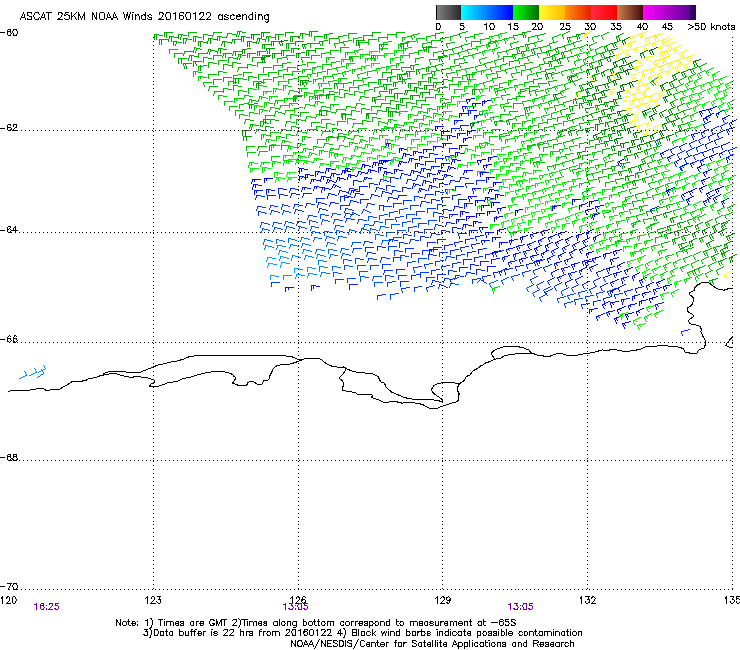The height and width of the screenshot is (650, 740).
Task: Click the -68 latitude label
Action: pos(9,458)
